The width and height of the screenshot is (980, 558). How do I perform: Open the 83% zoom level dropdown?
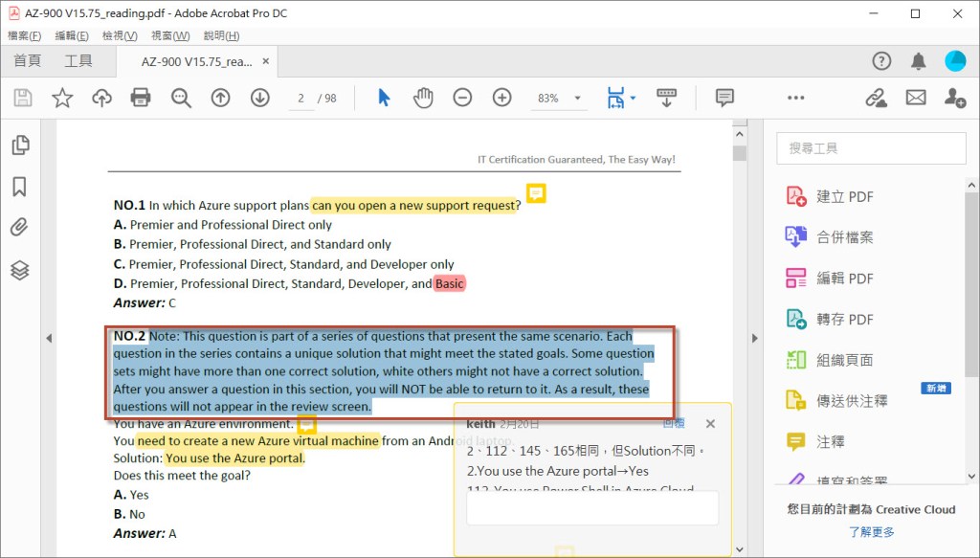[x=577, y=99]
